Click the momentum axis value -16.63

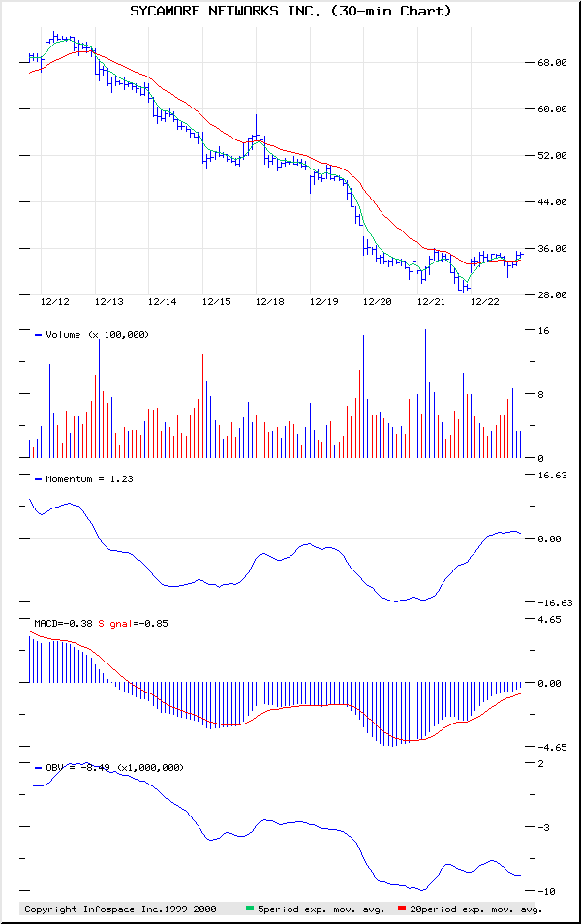[x=555, y=602]
